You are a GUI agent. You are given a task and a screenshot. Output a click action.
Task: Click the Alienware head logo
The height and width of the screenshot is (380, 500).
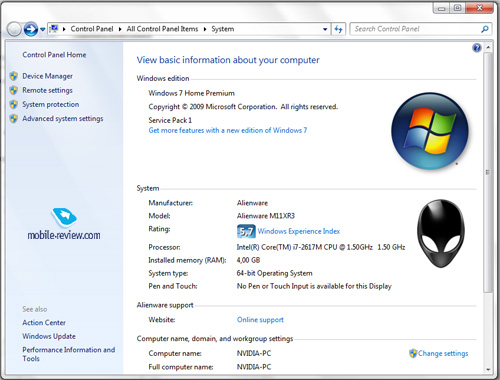tap(441, 233)
